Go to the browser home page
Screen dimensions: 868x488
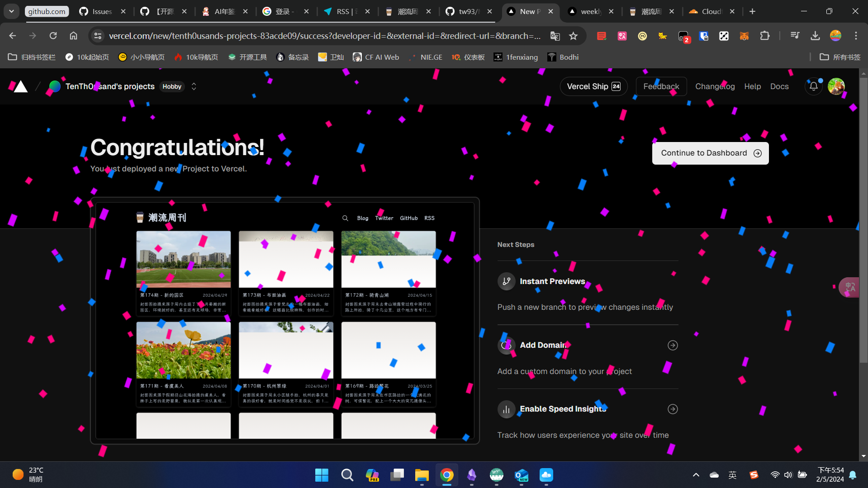coord(73,36)
